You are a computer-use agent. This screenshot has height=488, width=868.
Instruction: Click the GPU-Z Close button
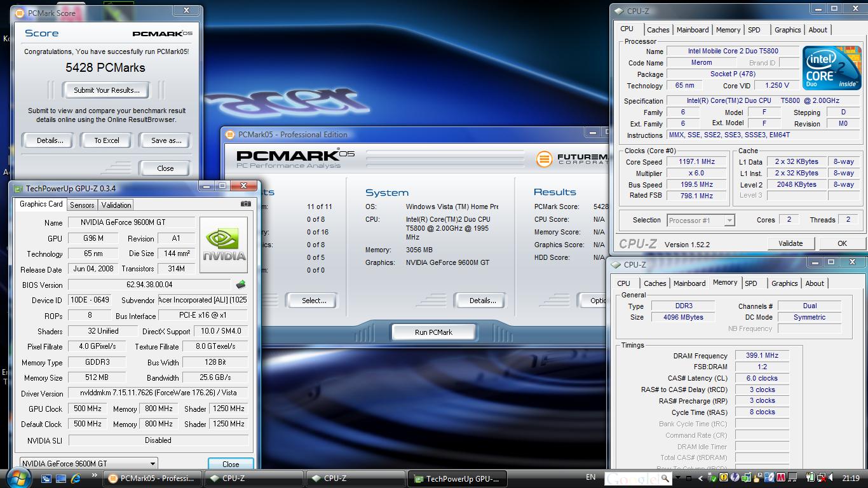231,464
